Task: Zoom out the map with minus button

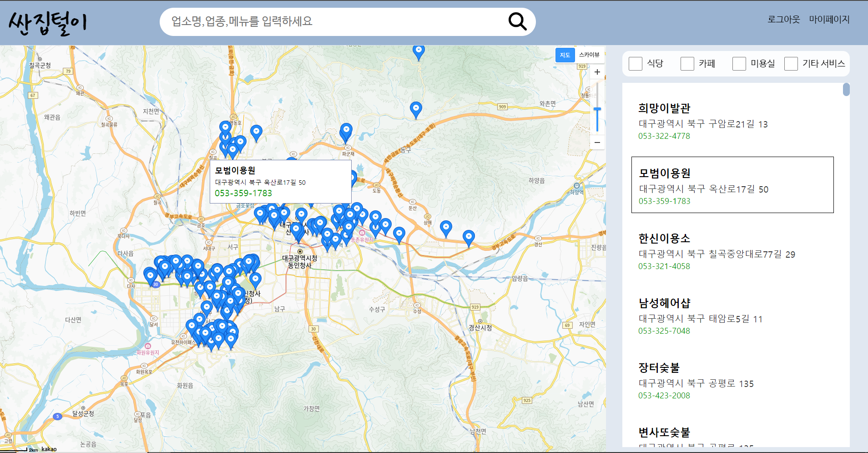Action: pyautogui.click(x=597, y=143)
